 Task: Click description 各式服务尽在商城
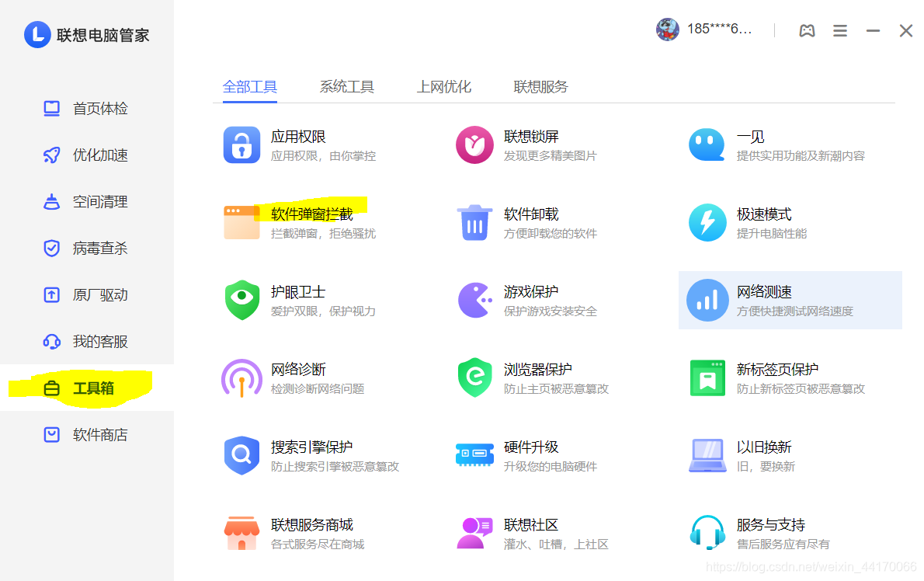pos(318,544)
